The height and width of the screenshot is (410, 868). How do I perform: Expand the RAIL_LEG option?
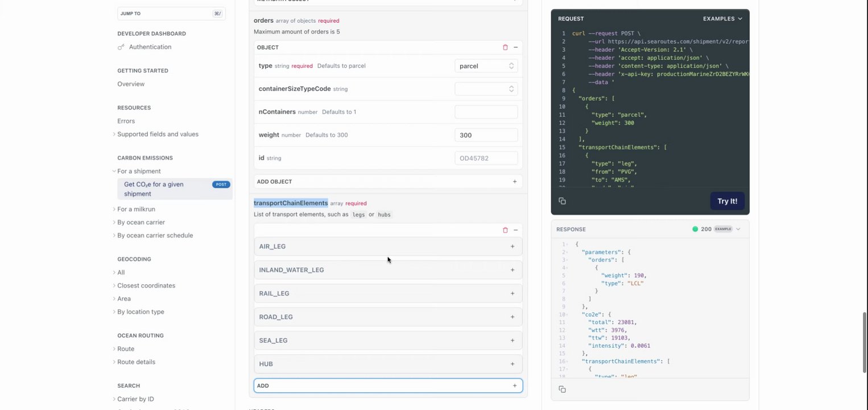tap(388, 293)
